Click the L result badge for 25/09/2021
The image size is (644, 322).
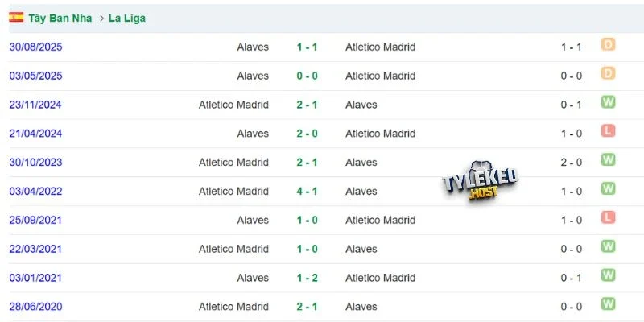coord(608,217)
